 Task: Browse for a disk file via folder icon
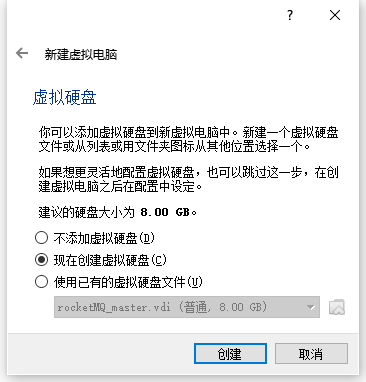(x=337, y=307)
